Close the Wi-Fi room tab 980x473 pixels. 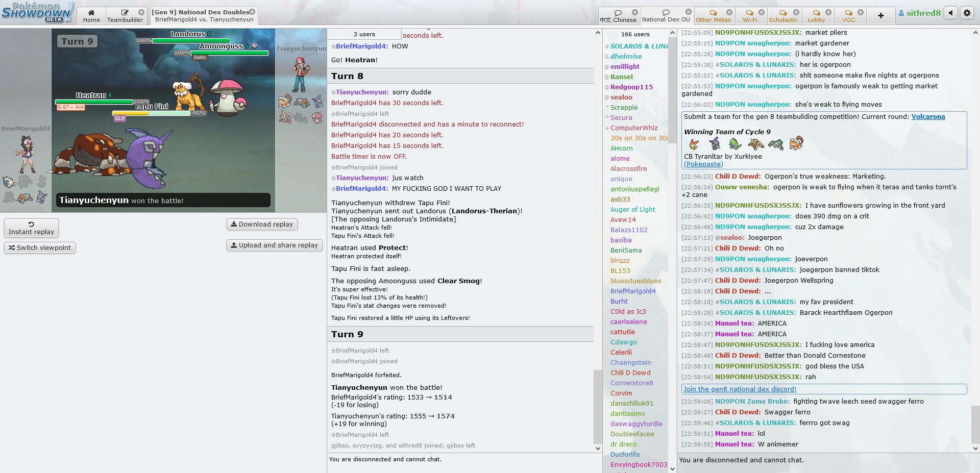762,12
